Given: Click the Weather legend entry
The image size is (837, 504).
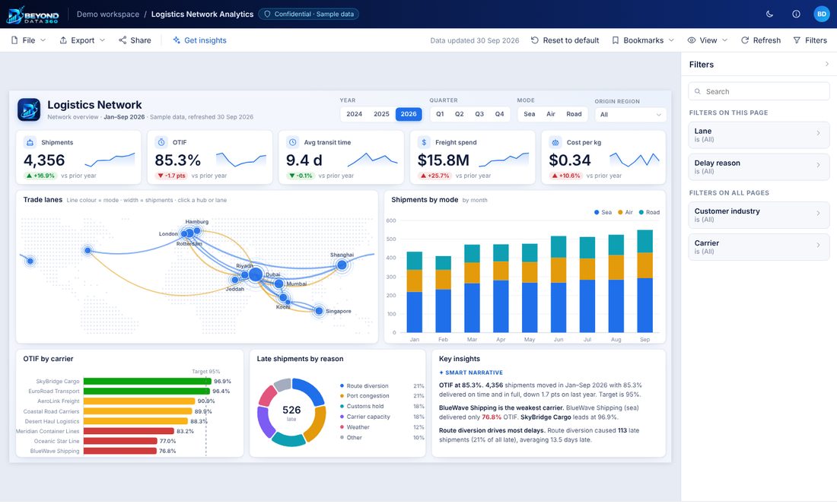Looking at the screenshot, I should pyautogui.click(x=382, y=427).
